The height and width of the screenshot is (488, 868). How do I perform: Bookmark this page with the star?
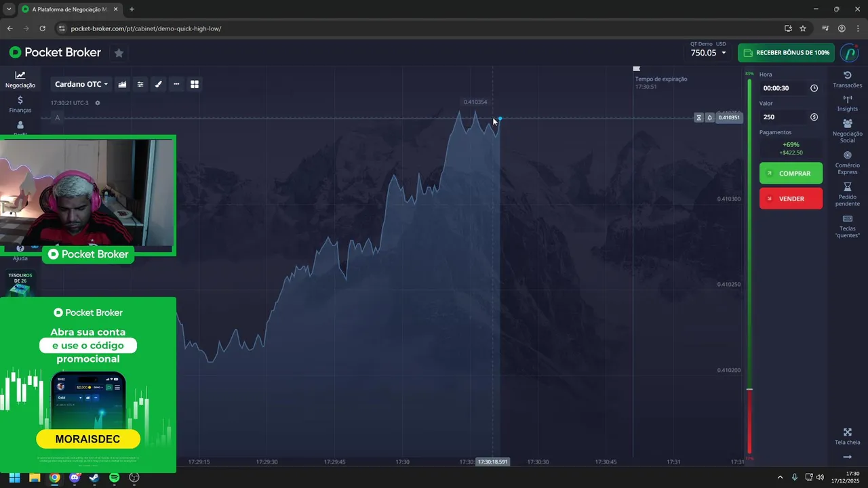(803, 28)
